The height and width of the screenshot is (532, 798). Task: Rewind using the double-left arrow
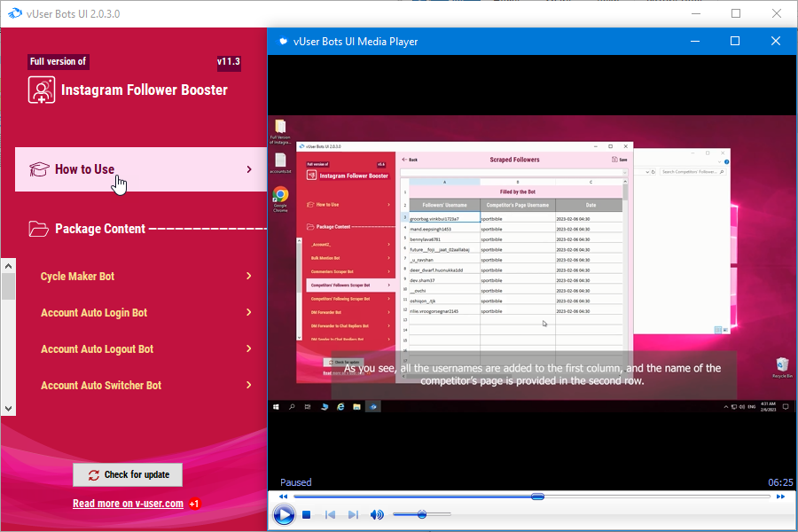click(x=284, y=497)
